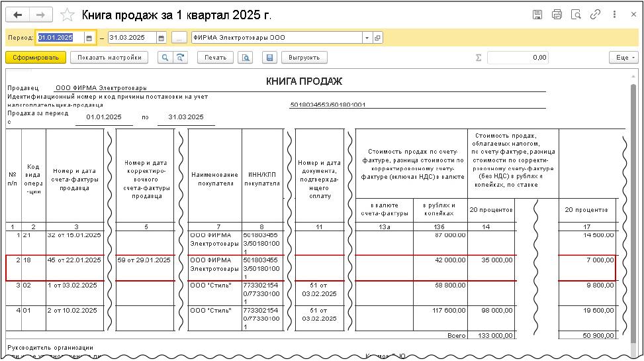
Task: Expand the organization dropdown list
Action: [367, 38]
